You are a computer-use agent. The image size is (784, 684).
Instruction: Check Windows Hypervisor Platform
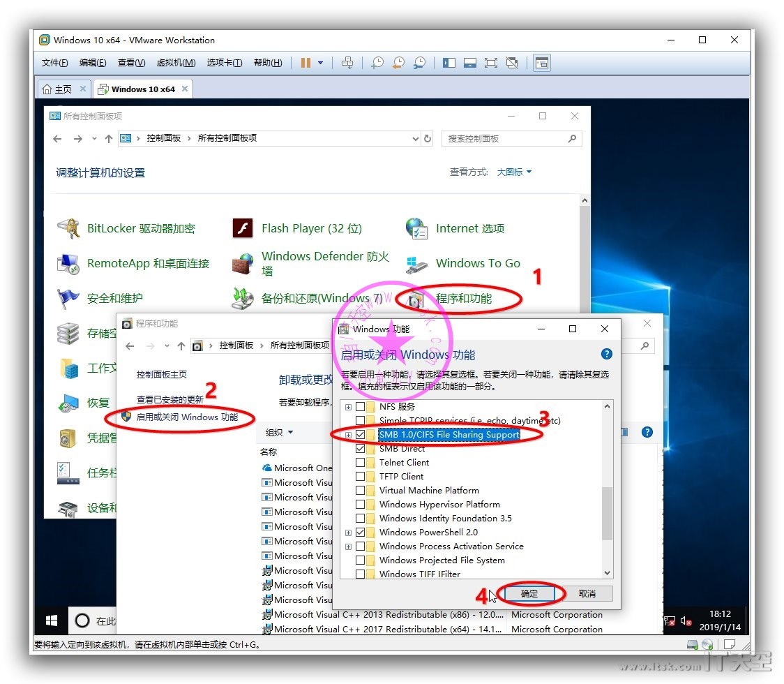[x=360, y=505]
